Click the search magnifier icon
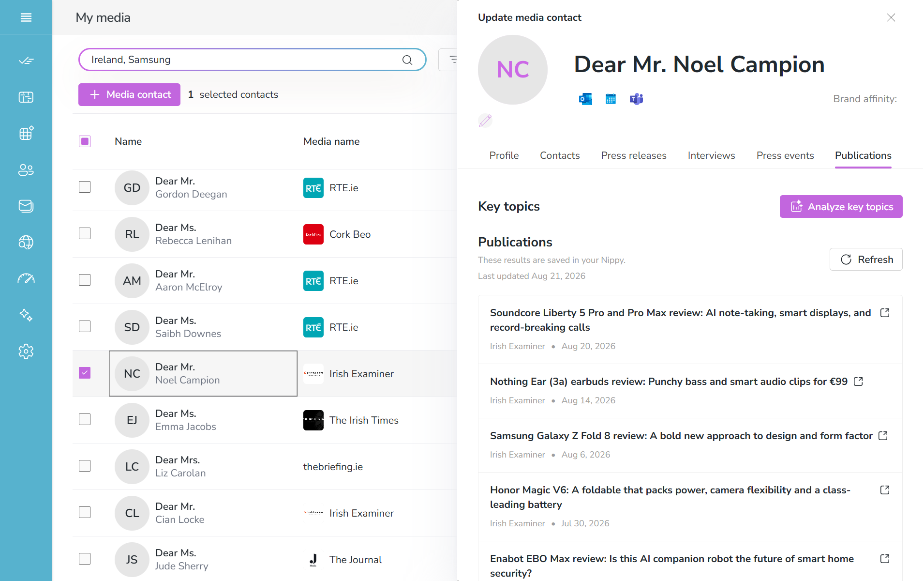Screen dimensions: 924x581 point(407,60)
